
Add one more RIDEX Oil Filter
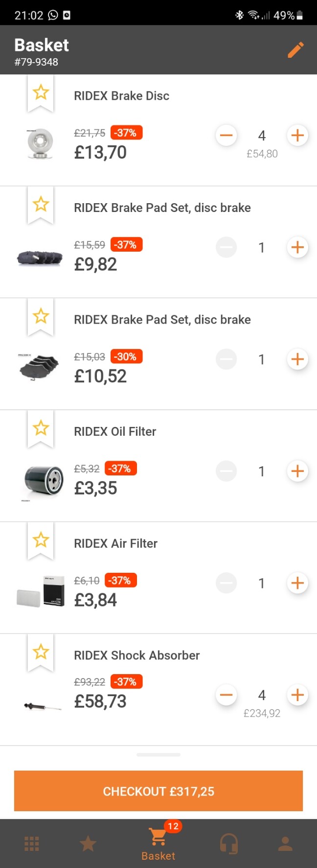(297, 471)
